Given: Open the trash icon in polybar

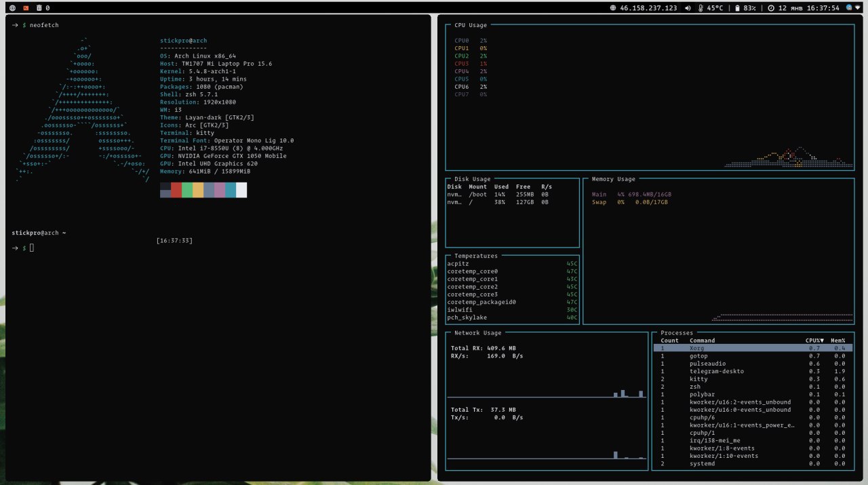Looking at the screenshot, I should coord(39,8).
